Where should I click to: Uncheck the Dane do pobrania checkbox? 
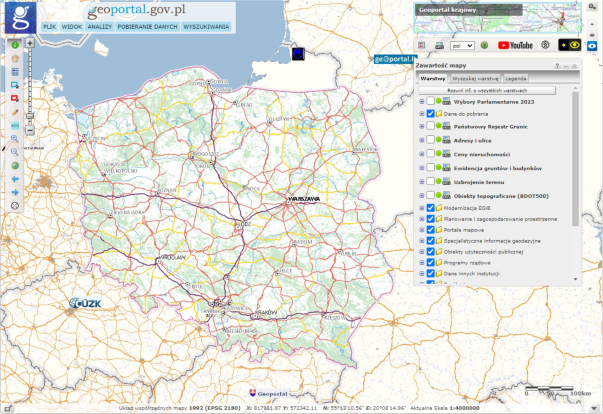pos(431,115)
